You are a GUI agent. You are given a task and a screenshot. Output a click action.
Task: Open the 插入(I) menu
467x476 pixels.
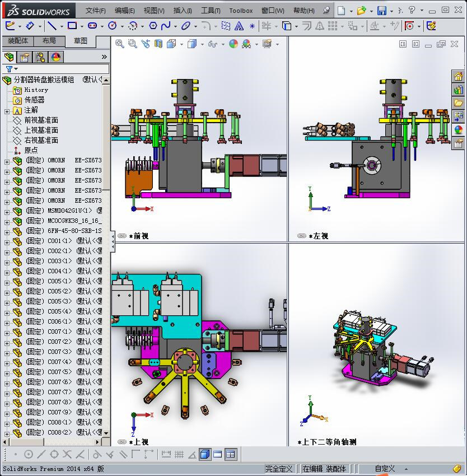click(x=183, y=11)
